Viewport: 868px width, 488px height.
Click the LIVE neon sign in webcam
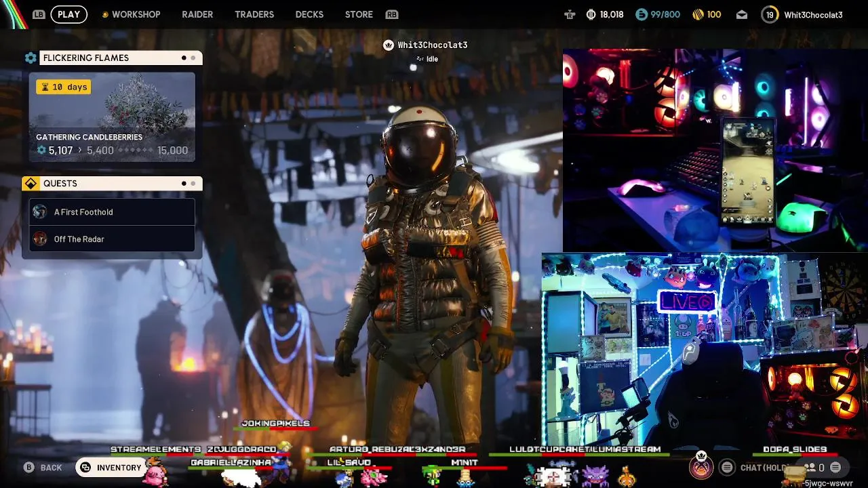point(687,302)
